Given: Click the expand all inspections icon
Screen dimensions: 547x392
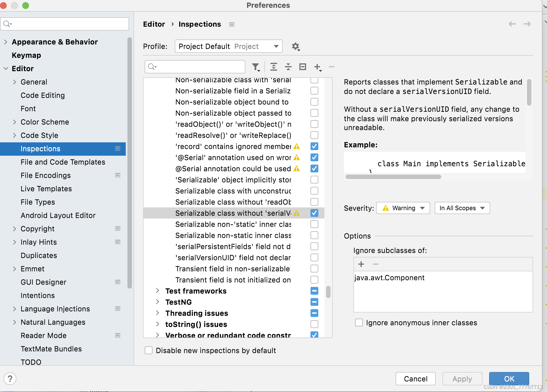Looking at the screenshot, I should [x=273, y=67].
